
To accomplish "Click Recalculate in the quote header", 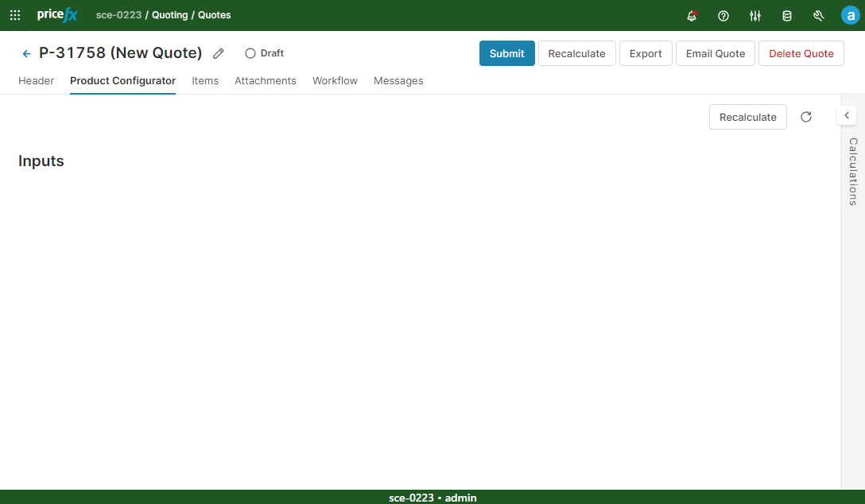I will [576, 53].
